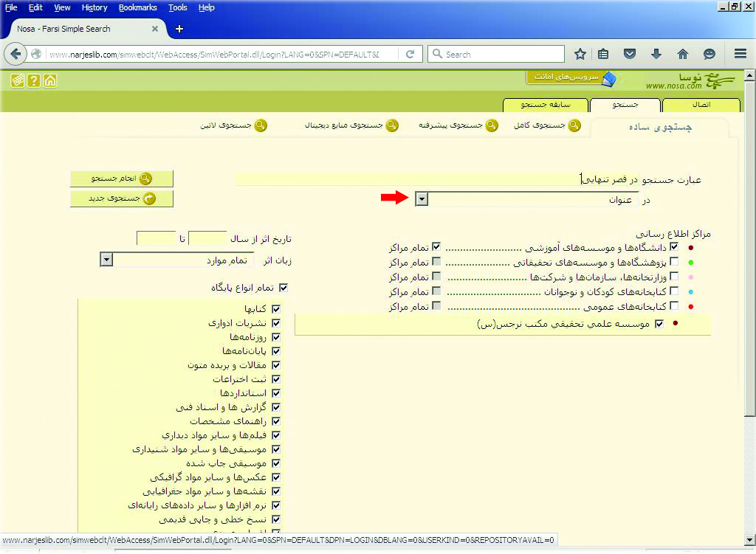756x554 pixels.
Task: Expand the عنوان search field dropdown
Action: [422, 199]
